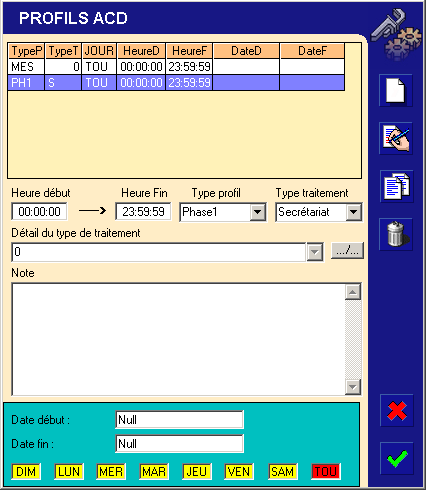Select the PH1 row in the table
The height and width of the screenshot is (490, 426).
(176, 83)
